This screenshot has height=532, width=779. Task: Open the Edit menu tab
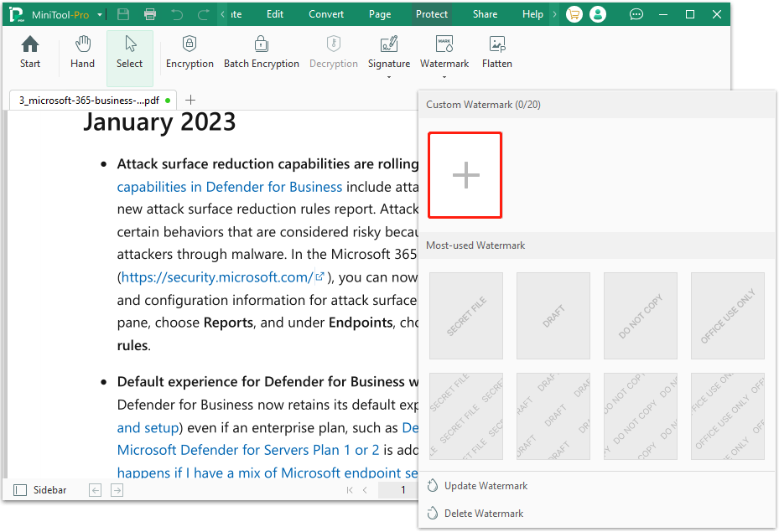click(x=275, y=14)
